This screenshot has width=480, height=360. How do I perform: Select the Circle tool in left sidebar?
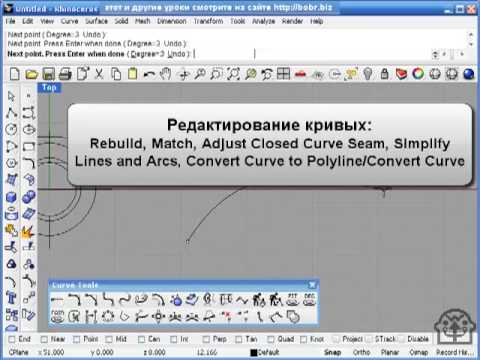pyautogui.click(x=12, y=129)
